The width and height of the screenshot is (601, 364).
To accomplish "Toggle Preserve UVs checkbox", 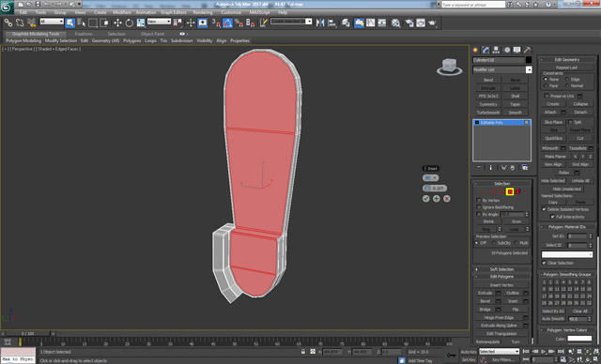I will tap(547, 96).
